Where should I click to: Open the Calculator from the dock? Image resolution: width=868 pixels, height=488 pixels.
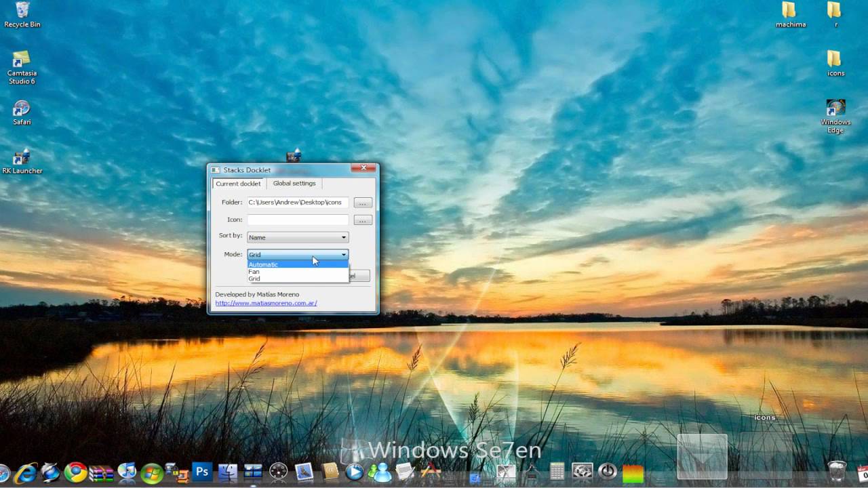pyautogui.click(x=556, y=472)
